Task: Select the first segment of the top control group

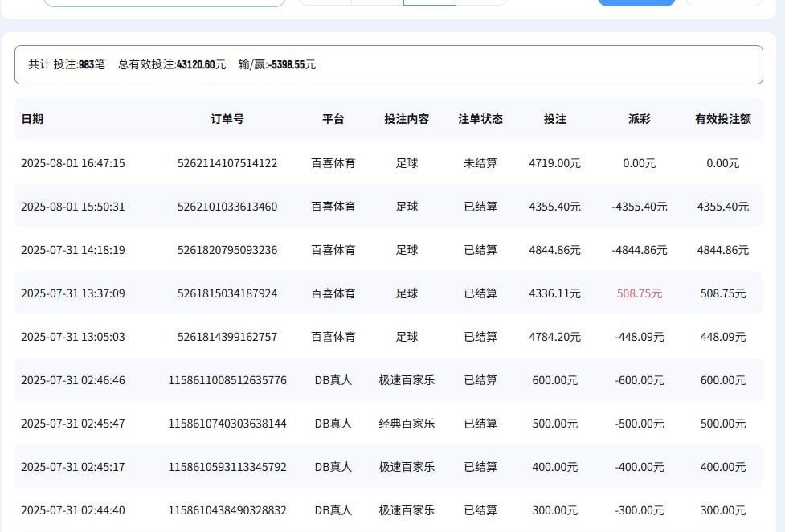Action: [x=326, y=1]
